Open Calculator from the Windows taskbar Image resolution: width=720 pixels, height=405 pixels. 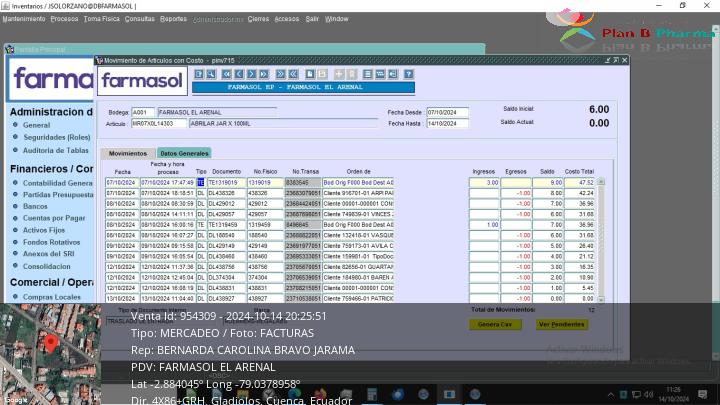tap(372, 394)
